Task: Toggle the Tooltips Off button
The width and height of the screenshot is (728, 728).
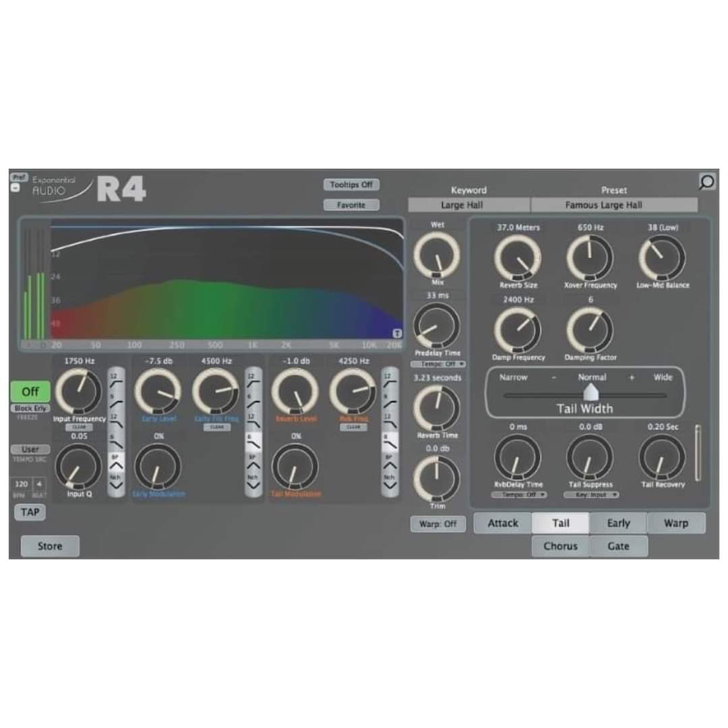Action: point(351,185)
